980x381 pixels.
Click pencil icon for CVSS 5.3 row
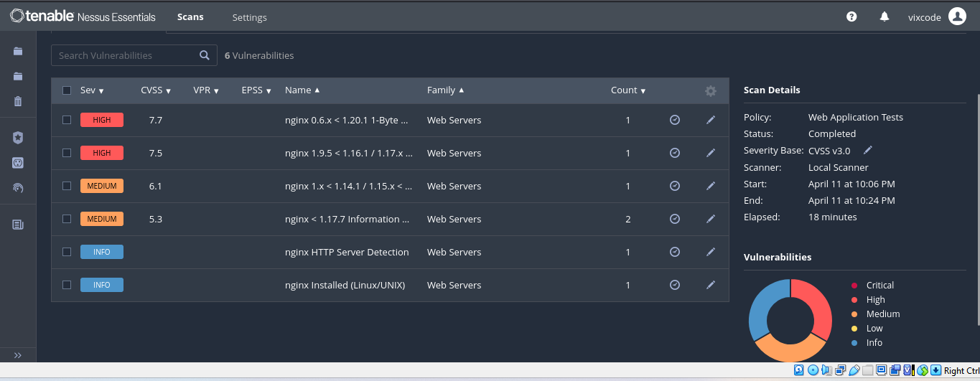[x=711, y=219]
